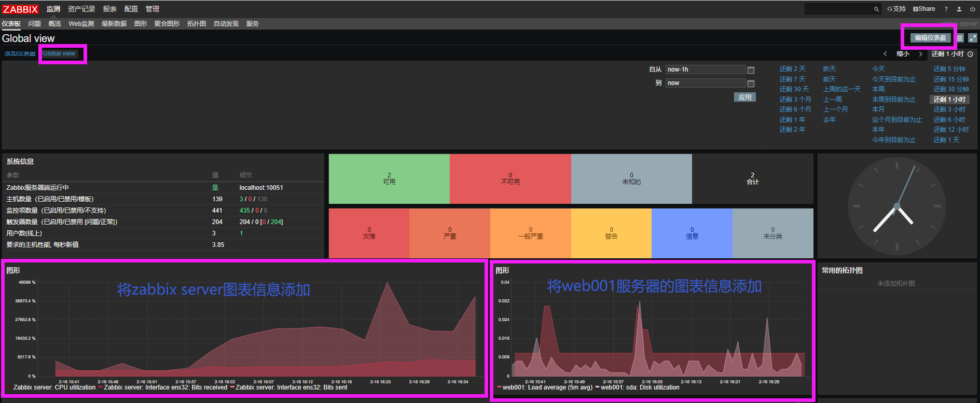Open 添加仪表盘 breadcrumb link
The height and width of the screenshot is (403, 980).
20,54
